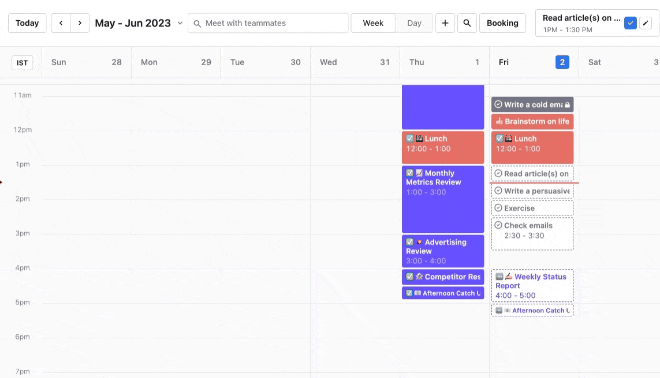660x378 pixels.
Task: Click the Competitor Res emoji icon
Action: tap(419, 276)
